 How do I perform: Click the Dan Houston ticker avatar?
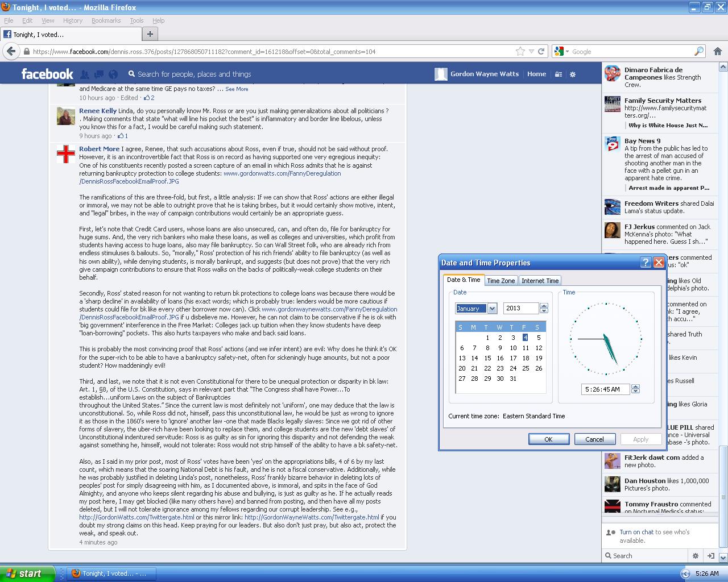click(x=613, y=484)
